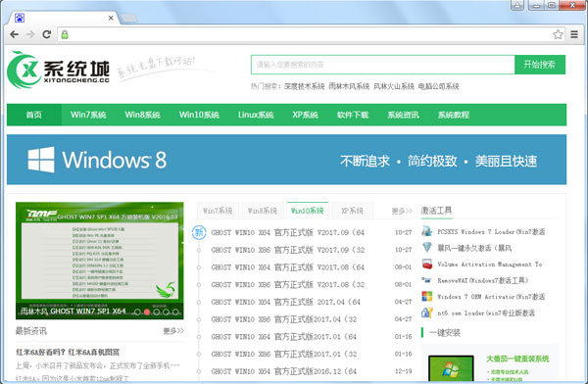Select the fourth carousel dot
Viewport: 588px width, 384px height.
166,312
